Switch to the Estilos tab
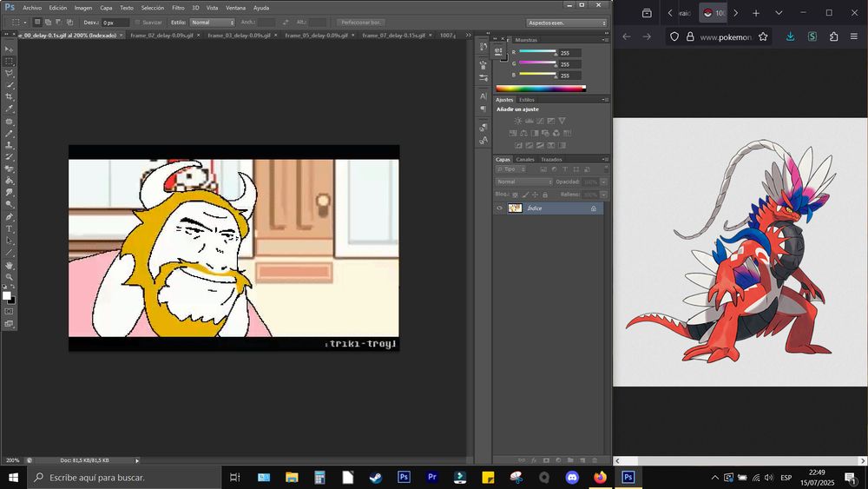This screenshot has width=868, height=489. point(527,100)
